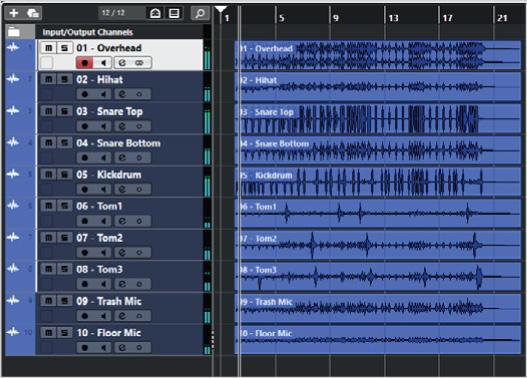Select the 05 - Kickdrum audio event
This screenshot has width=527, height=378.
click(378, 182)
